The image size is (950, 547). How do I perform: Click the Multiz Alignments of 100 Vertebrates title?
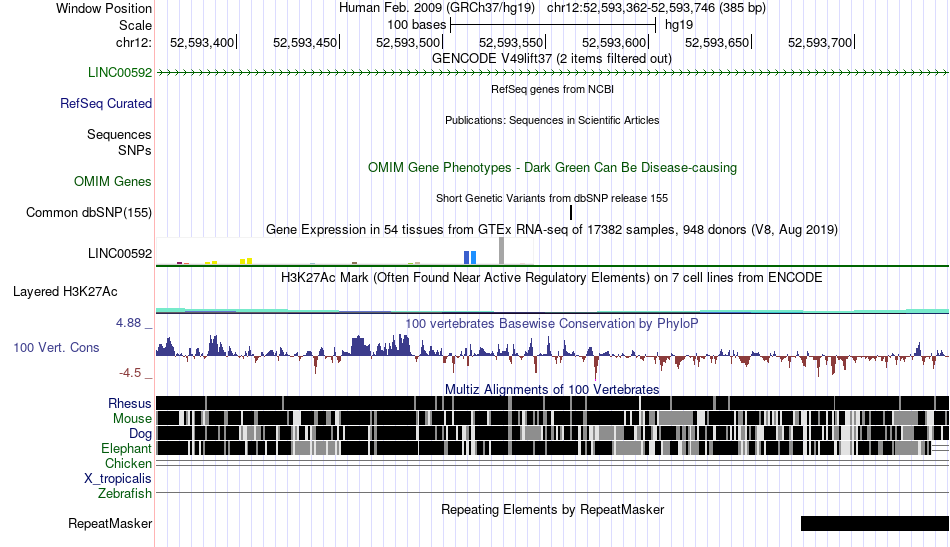pos(552,390)
